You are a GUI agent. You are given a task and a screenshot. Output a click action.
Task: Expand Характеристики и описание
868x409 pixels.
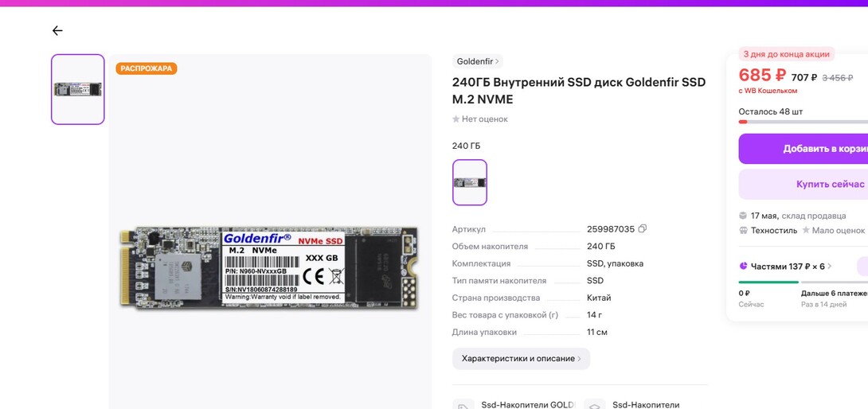[521, 359]
